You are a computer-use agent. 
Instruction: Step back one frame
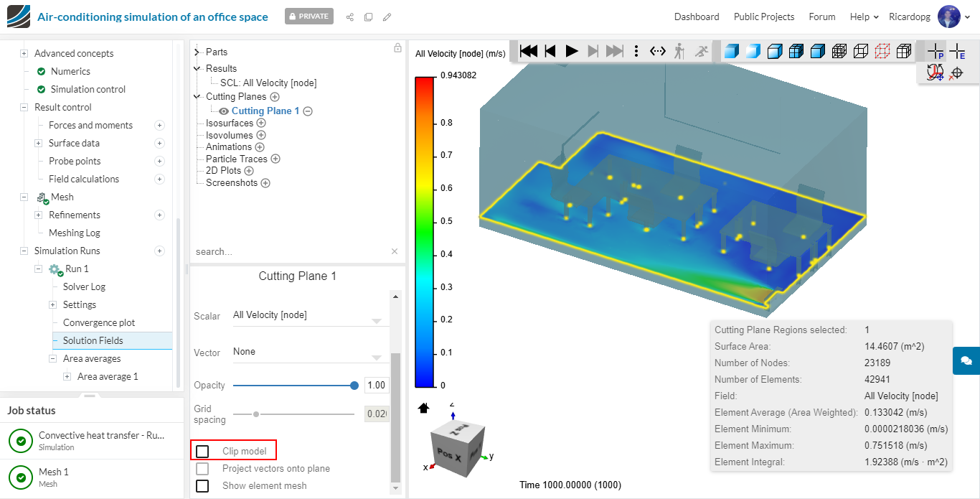(550, 51)
